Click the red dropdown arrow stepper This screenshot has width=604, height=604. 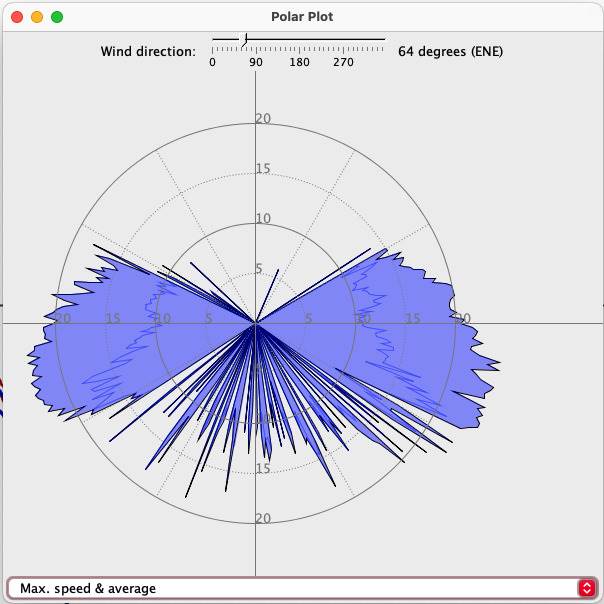(x=585, y=588)
